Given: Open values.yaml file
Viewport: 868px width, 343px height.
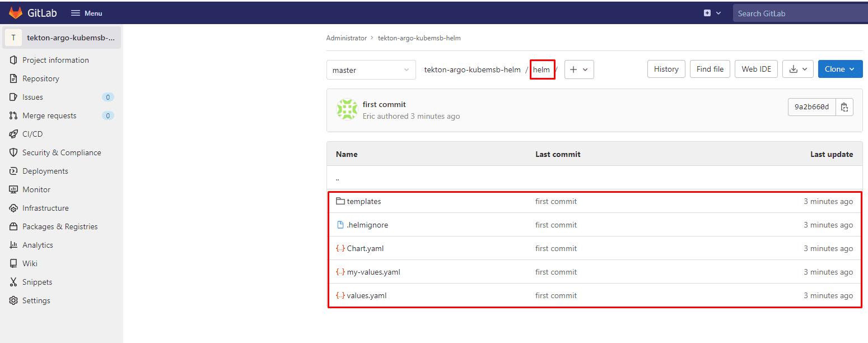Looking at the screenshot, I should pyautogui.click(x=367, y=295).
